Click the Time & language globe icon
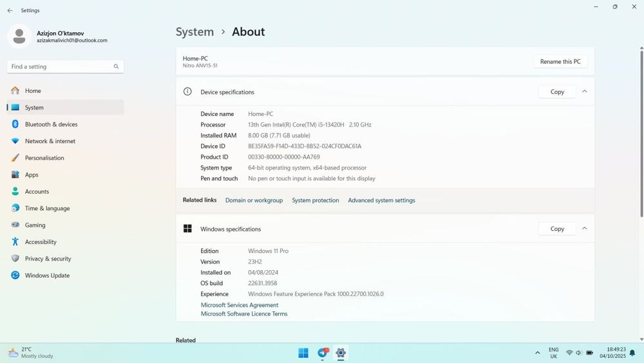The image size is (644, 363). pyautogui.click(x=15, y=208)
